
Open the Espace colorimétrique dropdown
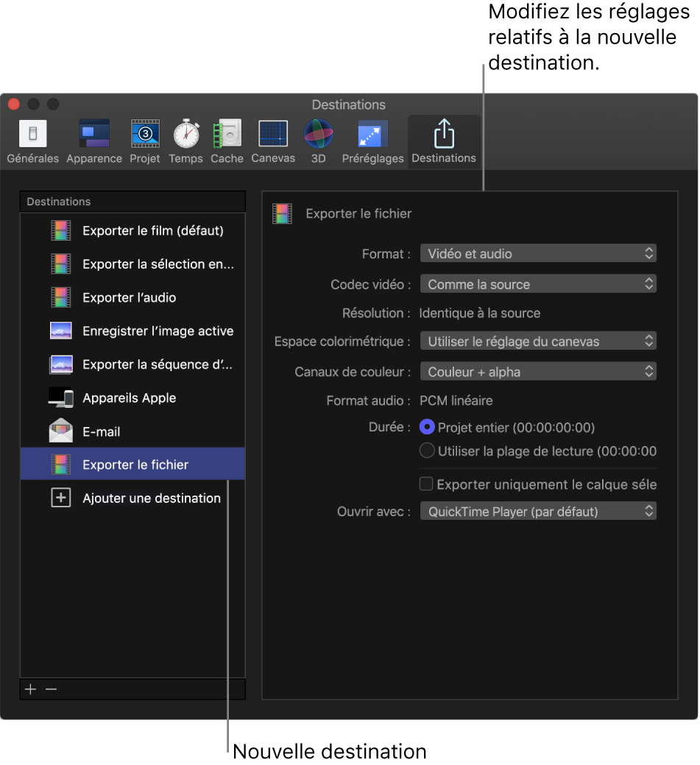(x=538, y=340)
